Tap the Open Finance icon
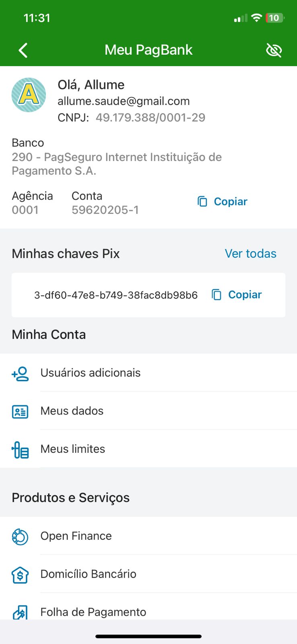This screenshot has height=644, width=297. [20, 537]
